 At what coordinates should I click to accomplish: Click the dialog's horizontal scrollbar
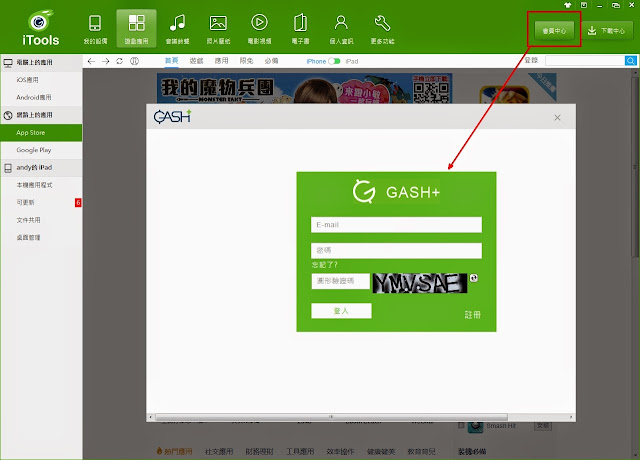click(331, 417)
